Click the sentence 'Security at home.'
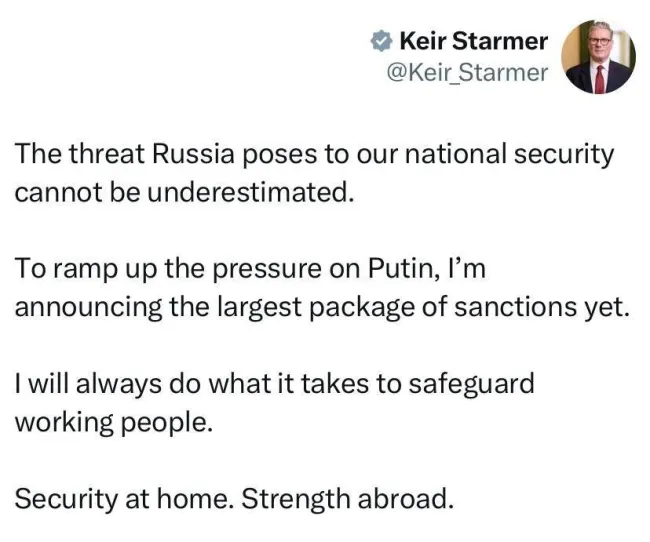 click(x=124, y=499)
